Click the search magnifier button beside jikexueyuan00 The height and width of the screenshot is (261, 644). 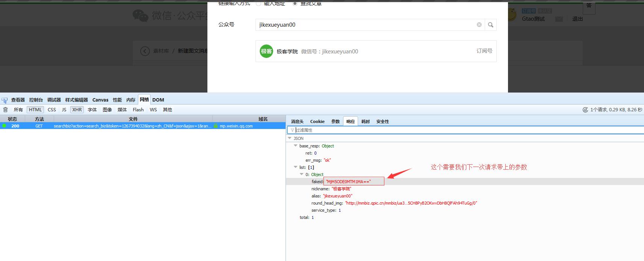point(490,25)
